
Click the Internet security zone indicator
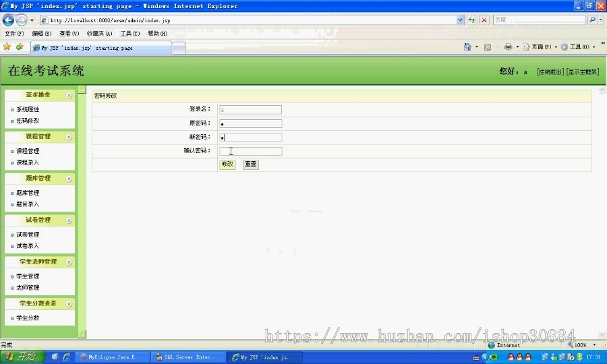point(504,345)
